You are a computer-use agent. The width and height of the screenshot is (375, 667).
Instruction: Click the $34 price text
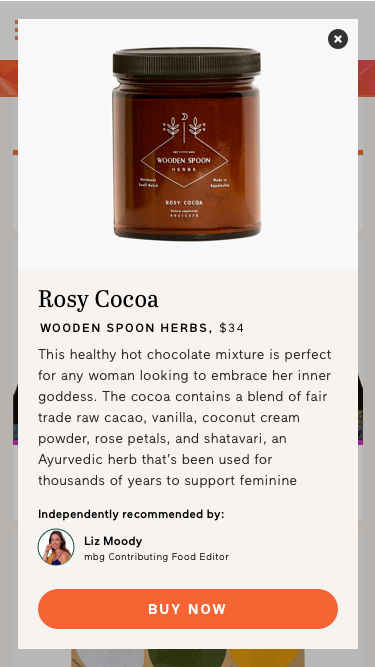pyautogui.click(x=232, y=328)
